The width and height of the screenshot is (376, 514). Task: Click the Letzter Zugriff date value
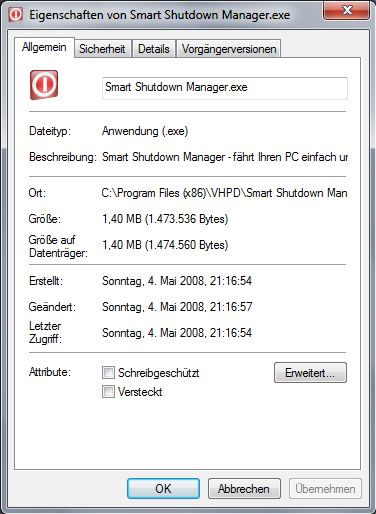(177, 333)
